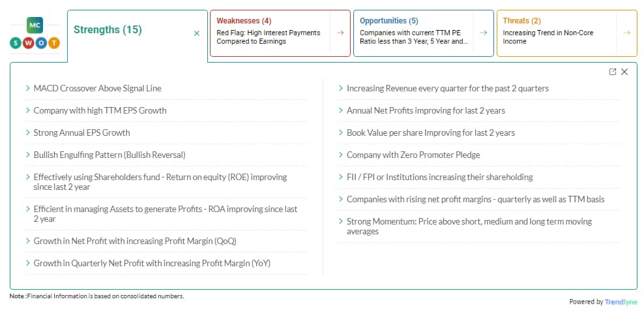Select Annual Net Profits improving item

pyautogui.click(x=426, y=110)
